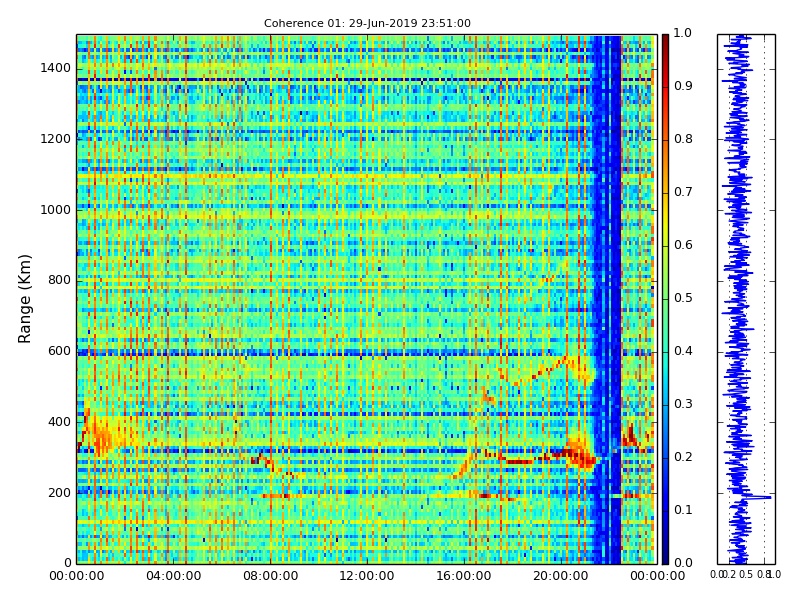The width and height of the screenshot is (800, 600).
Task: Click the colorbar '1.0' label
Action: 683,33
